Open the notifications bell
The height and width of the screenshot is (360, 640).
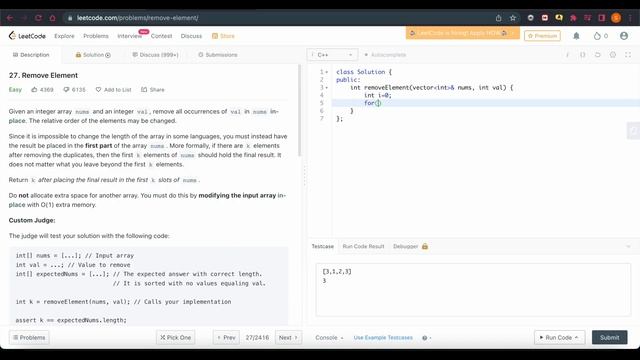pyautogui.click(x=576, y=36)
